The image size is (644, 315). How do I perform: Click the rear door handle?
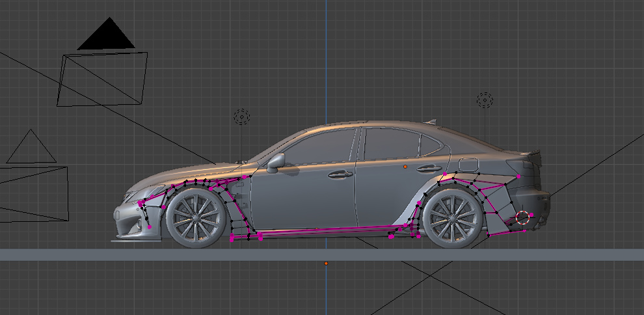(429, 169)
